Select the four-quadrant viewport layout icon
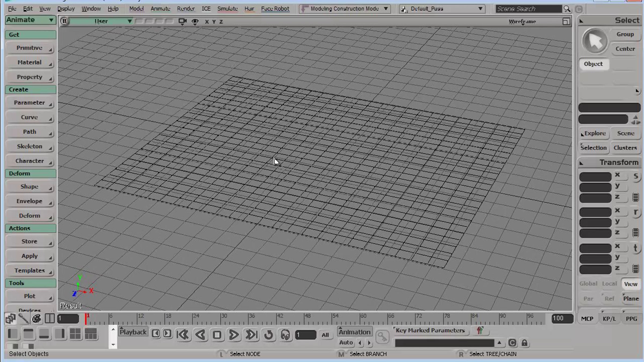644x362 pixels. coord(75,334)
